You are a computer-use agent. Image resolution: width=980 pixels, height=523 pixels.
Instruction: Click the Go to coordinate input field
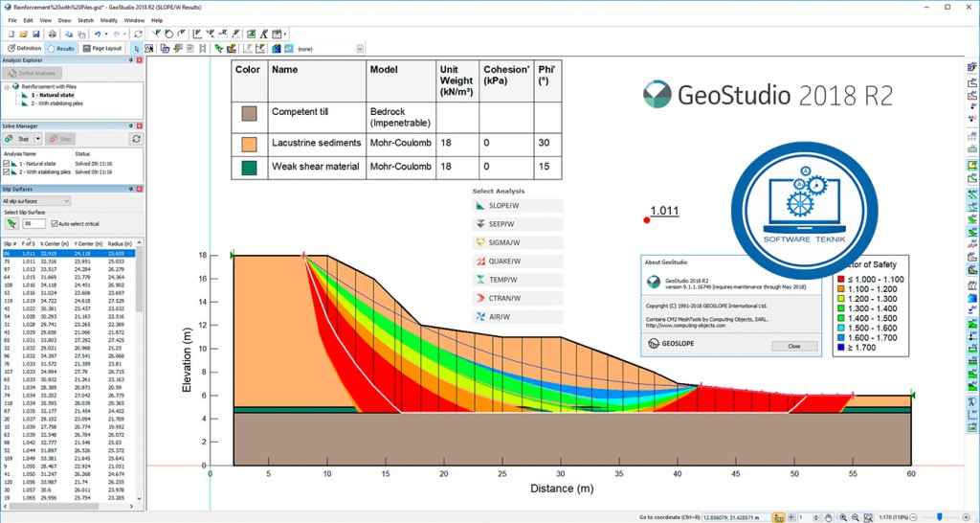(x=736, y=517)
